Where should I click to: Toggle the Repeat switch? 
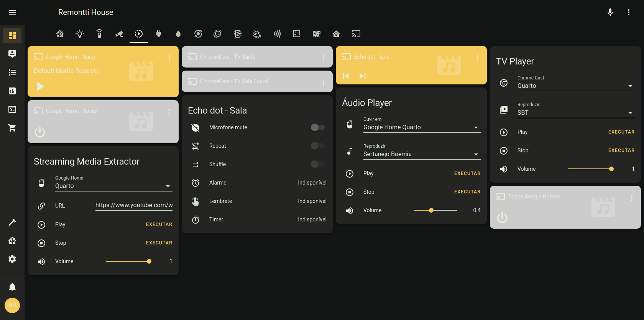(x=318, y=146)
